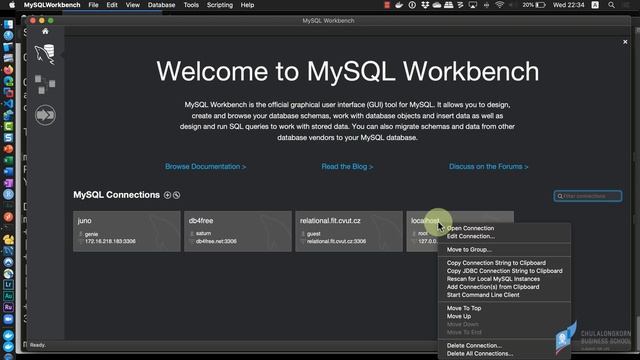This screenshot has height=360, width=640.
Task: Open Spotlight search magnifier
Action: coord(611,5)
